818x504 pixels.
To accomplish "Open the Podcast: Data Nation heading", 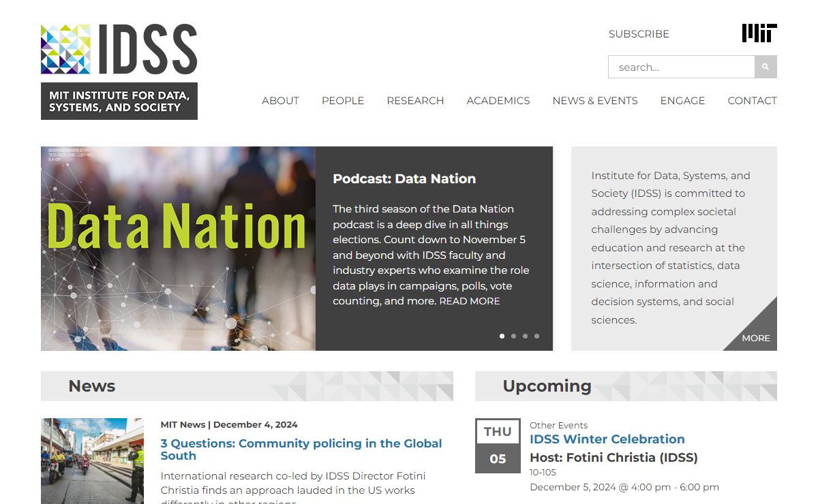I will point(404,178).
